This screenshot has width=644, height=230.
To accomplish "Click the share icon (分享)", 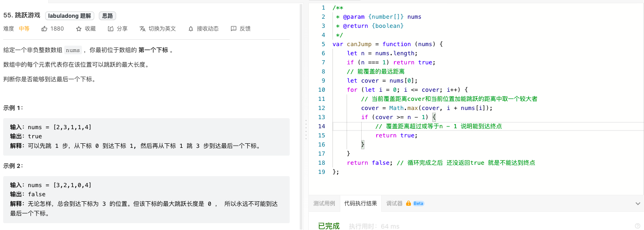I will click(x=111, y=29).
